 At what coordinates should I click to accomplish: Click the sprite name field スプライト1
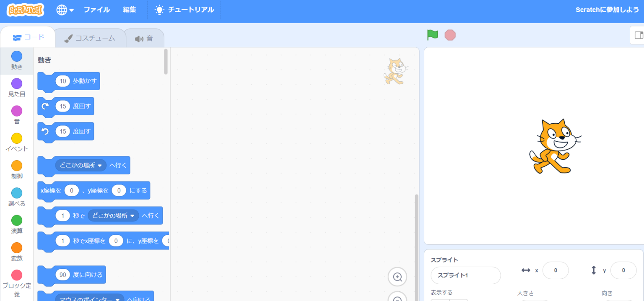(465, 275)
